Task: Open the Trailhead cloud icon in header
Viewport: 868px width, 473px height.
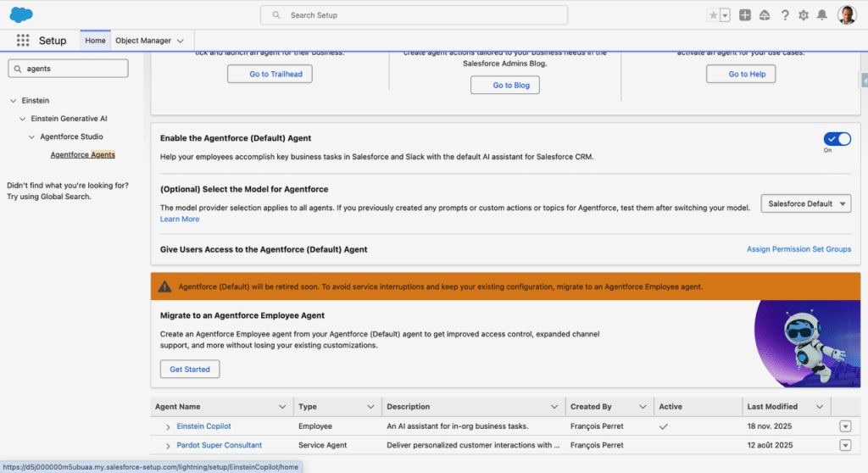Action: pyautogui.click(x=765, y=15)
